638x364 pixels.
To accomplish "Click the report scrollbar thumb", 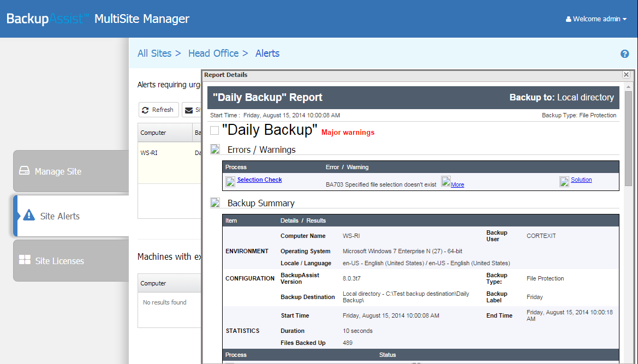I will click(x=628, y=138).
